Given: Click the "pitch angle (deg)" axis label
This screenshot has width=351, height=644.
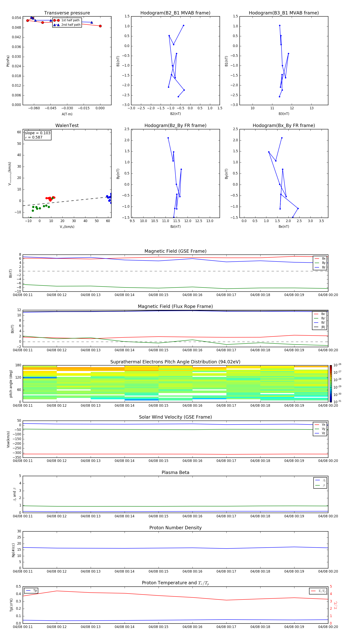Looking at the screenshot, I should [11, 384].
